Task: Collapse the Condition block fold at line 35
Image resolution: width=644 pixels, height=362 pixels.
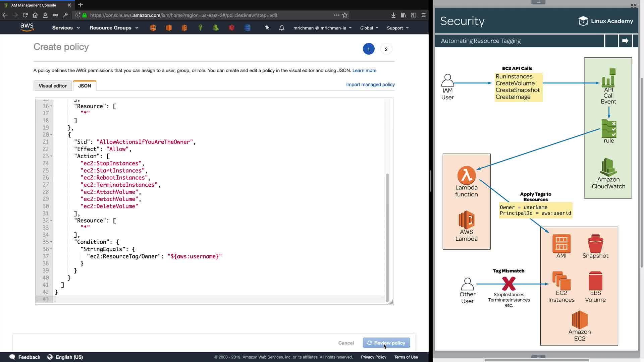Action: coord(51,242)
